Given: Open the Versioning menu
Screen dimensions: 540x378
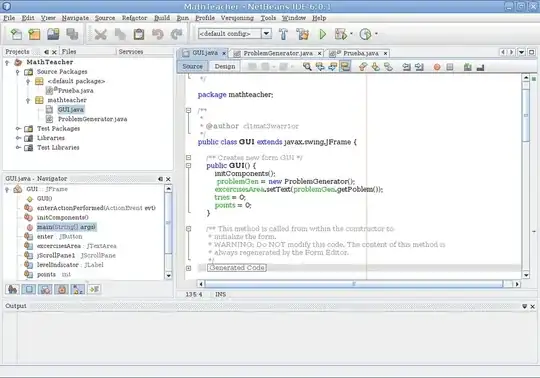Looking at the screenshot, I should click(x=237, y=18).
